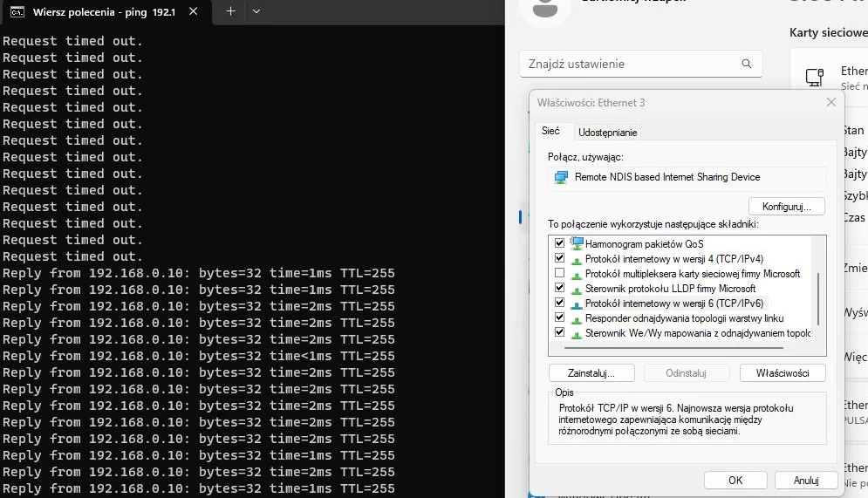The image size is (868, 498).
Task: Select Protokół internetowy w wersji 6 (TCP/IPv6)
Action: click(x=674, y=304)
